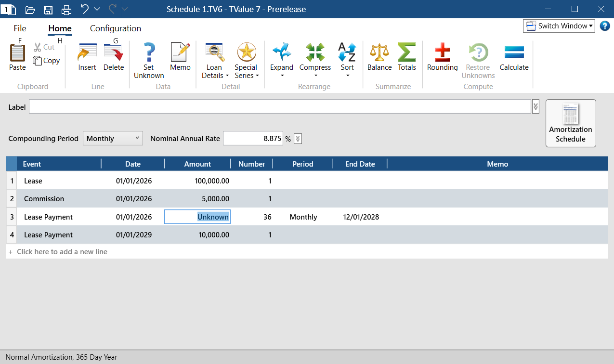The width and height of the screenshot is (614, 364).
Task: Open the File menu
Action: (x=20, y=28)
